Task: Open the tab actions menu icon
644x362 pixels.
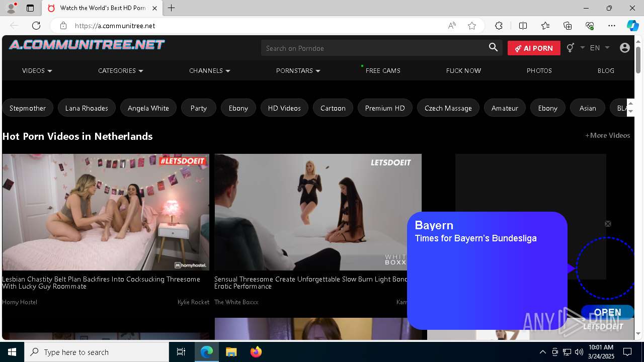Action: [x=30, y=8]
